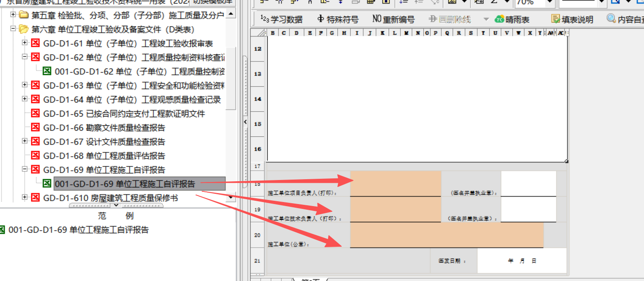The height and width of the screenshot is (281, 644).
Task: Click the red form icon of GD-D1-67
Action: click(x=36, y=141)
